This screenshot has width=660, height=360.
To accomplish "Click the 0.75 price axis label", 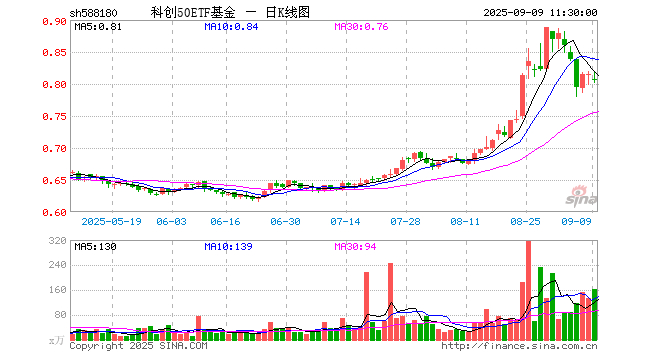I will [x=54, y=117].
